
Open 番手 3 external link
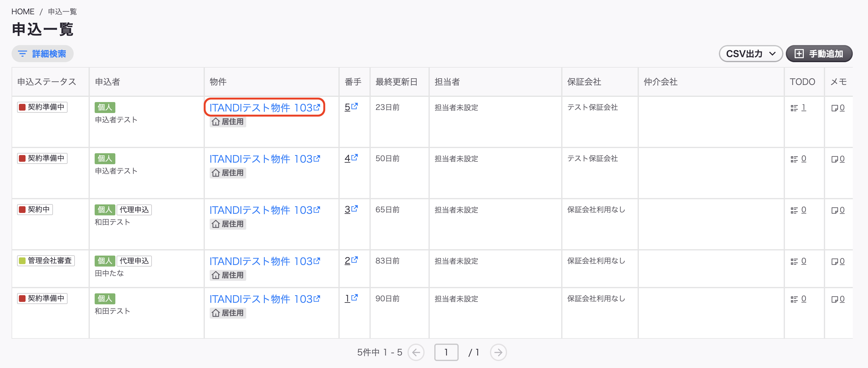coord(351,210)
